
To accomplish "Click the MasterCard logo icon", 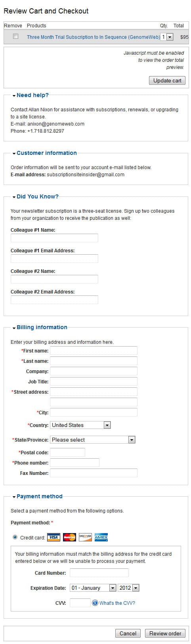I will point(69,537).
